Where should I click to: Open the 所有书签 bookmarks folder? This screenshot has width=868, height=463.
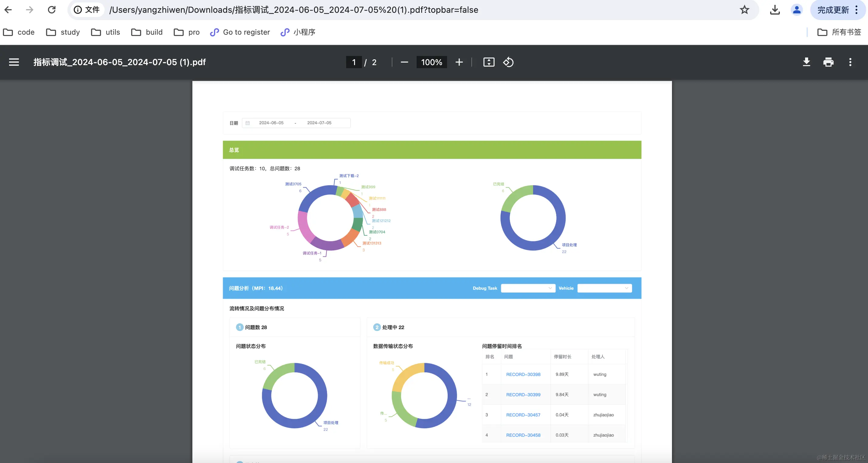[839, 32]
